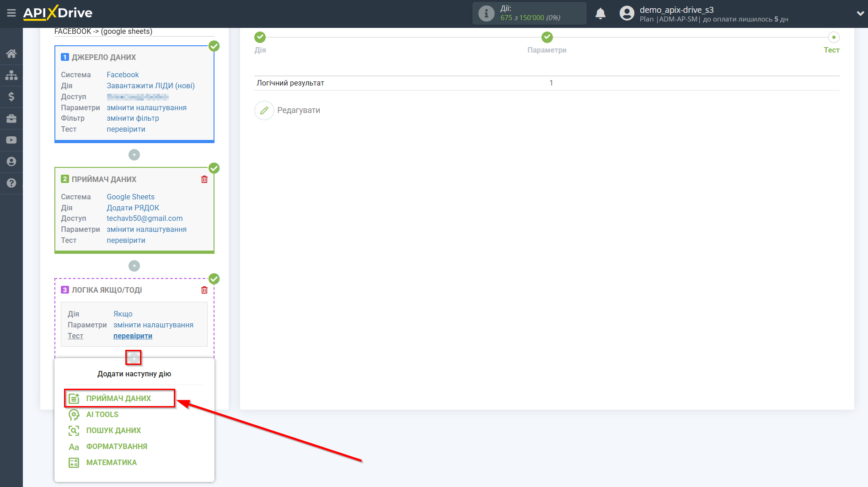Select МАТЕМАТИКА menu entry
868x487 pixels.
click(111, 462)
